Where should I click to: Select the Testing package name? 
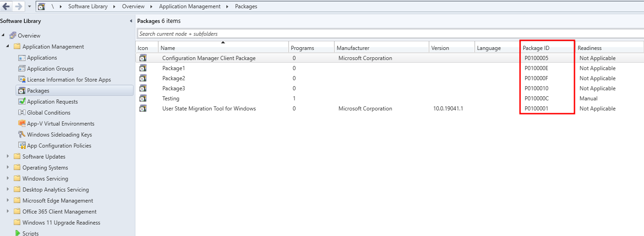pos(171,99)
